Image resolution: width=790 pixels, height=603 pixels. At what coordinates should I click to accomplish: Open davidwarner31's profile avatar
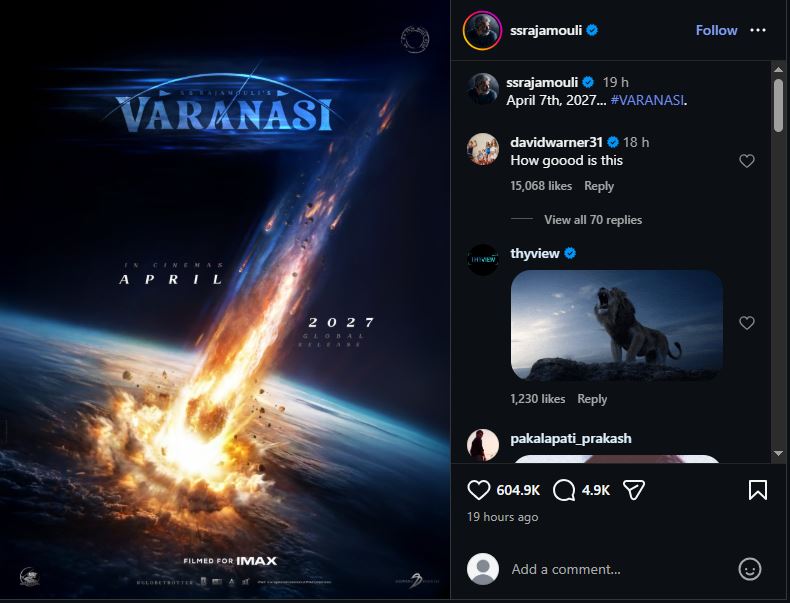click(484, 149)
